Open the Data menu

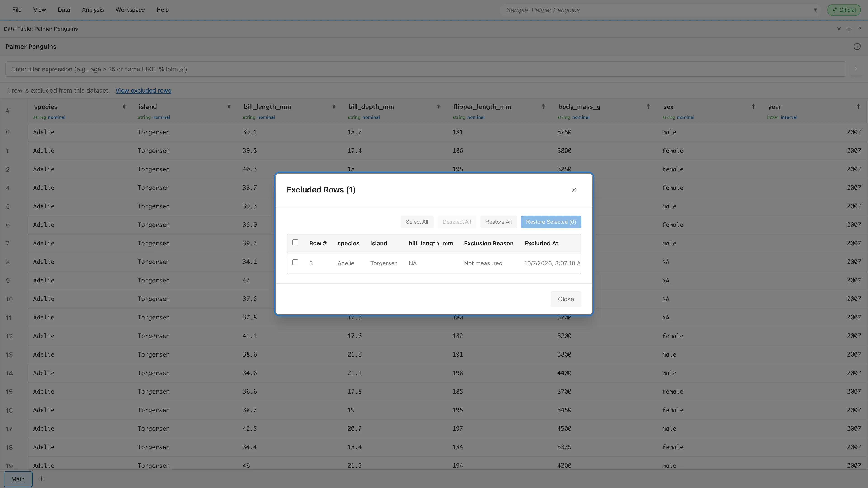64,10
